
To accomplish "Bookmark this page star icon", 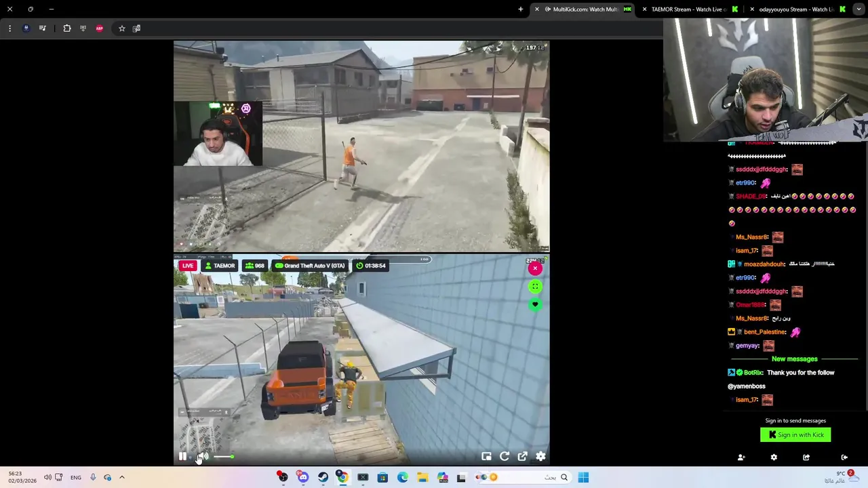I will 122,28.
